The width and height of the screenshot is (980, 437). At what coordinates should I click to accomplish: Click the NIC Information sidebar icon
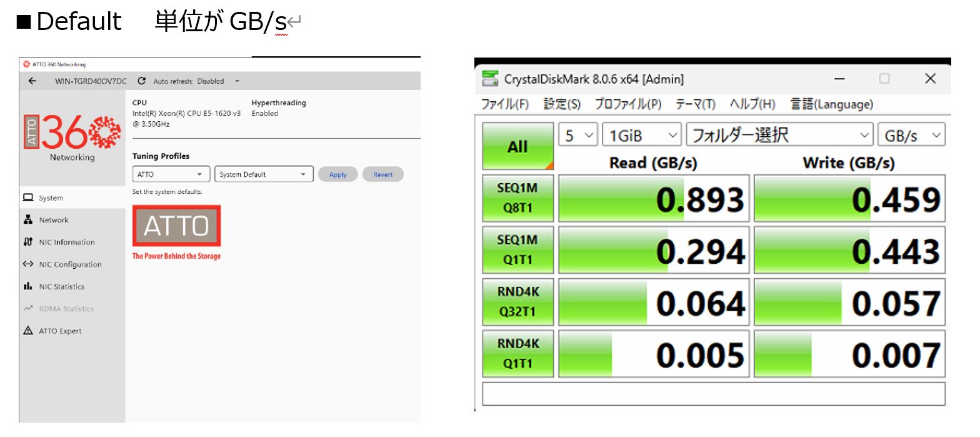28,242
